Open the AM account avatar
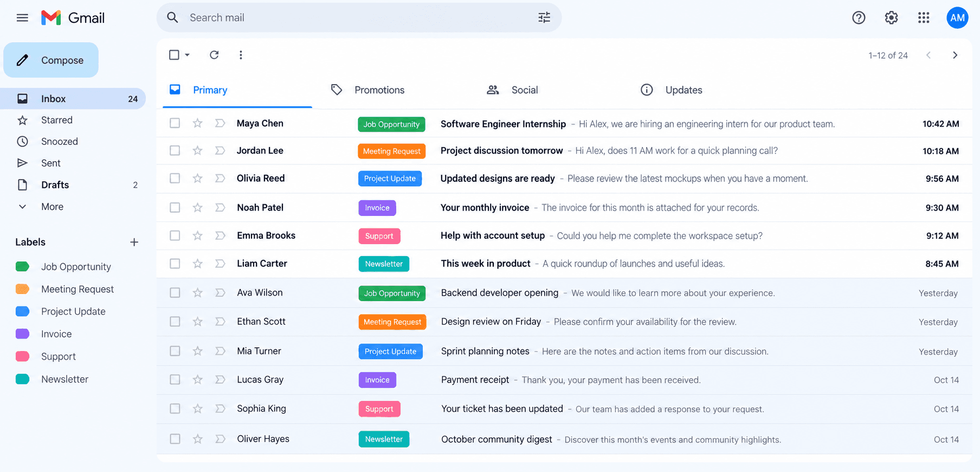The width and height of the screenshot is (980, 472). click(957, 18)
